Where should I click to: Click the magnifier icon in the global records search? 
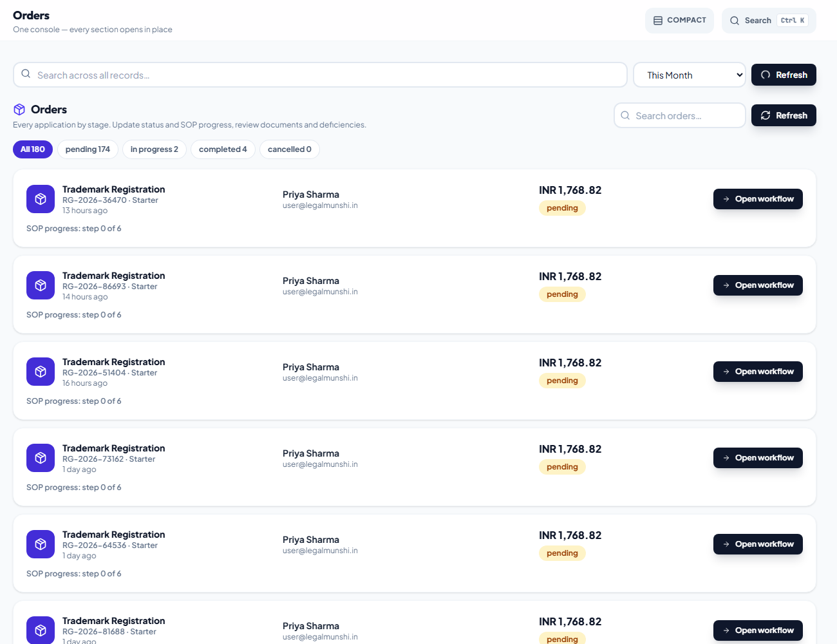[26, 74]
